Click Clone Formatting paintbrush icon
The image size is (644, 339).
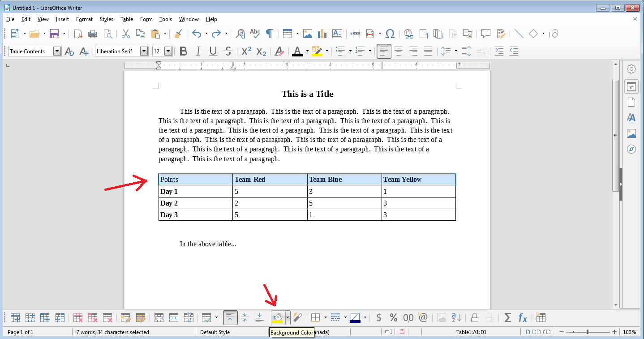click(x=178, y=34)
